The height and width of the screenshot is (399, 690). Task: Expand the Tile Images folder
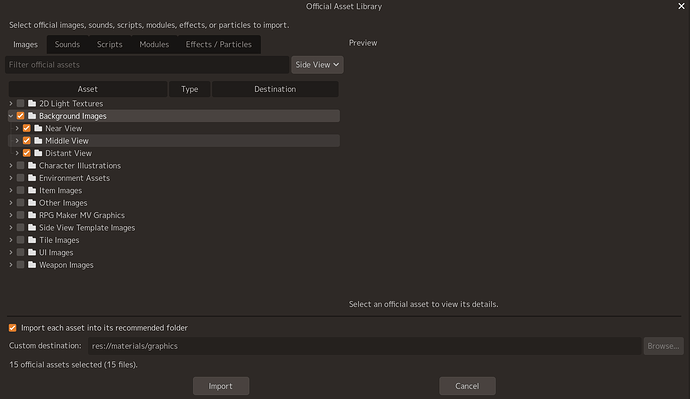pyautogui.click(x=11, y=240)
